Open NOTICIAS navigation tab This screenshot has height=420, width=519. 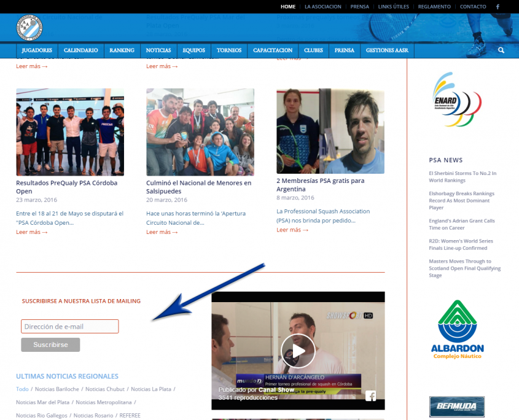[x=158, y=50]
